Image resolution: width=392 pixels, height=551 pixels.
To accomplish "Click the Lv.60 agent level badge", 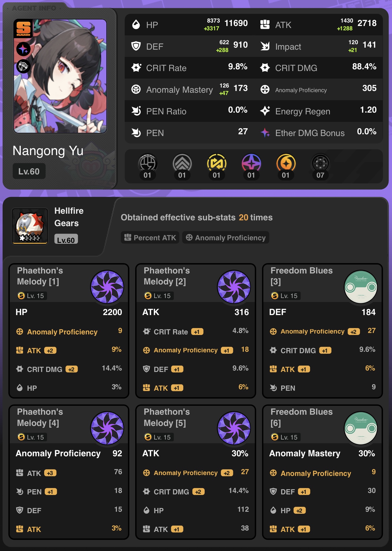I will click(29, 171).
